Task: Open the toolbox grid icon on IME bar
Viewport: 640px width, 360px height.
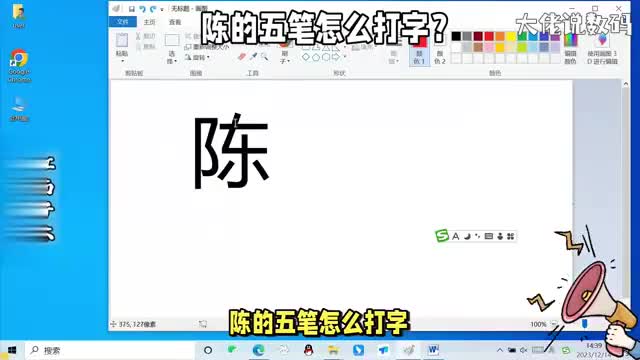Action: click(510, 236)
